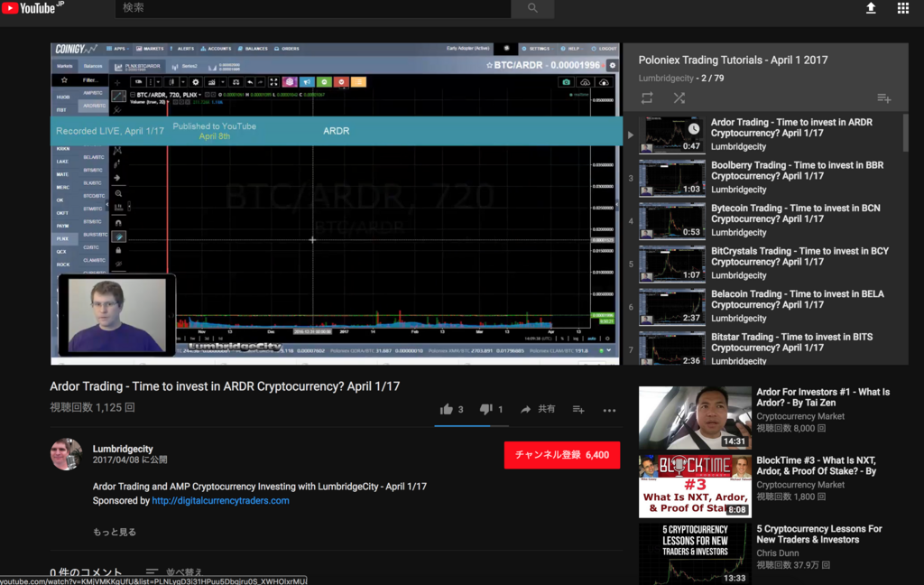Open the APPS dropdown in Coinigy

(117, 49)
